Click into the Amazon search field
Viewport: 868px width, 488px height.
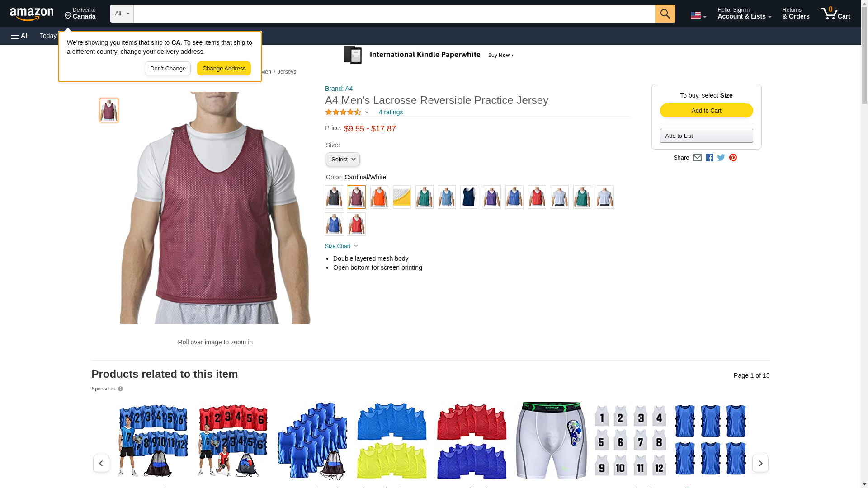pyautogui.click(x=394, y=14)
